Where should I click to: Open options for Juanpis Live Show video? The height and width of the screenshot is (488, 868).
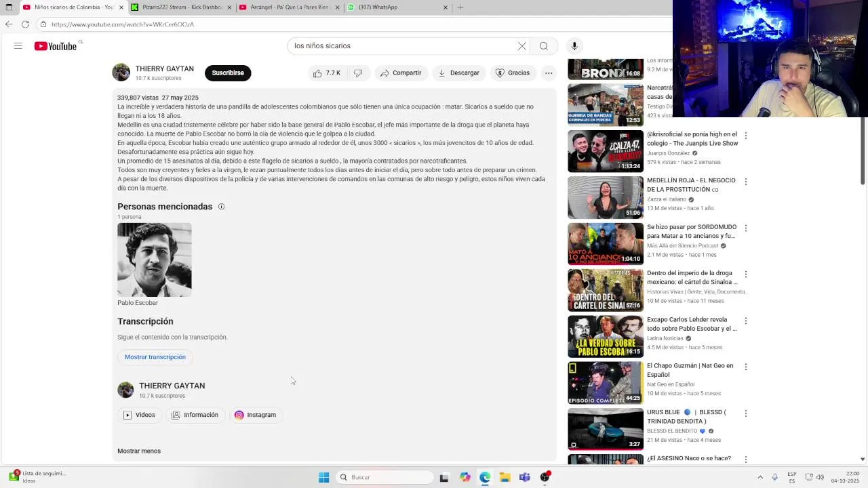tap(745, 136)
